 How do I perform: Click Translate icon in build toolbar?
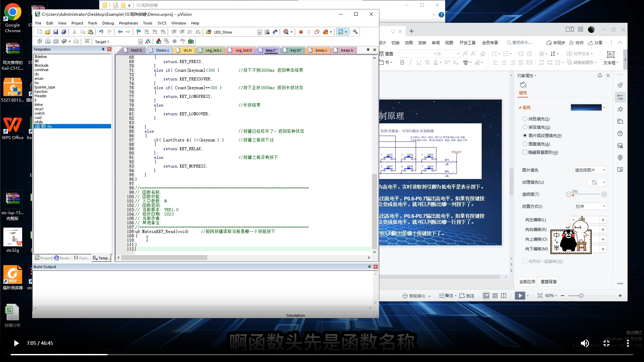point(40,41)
